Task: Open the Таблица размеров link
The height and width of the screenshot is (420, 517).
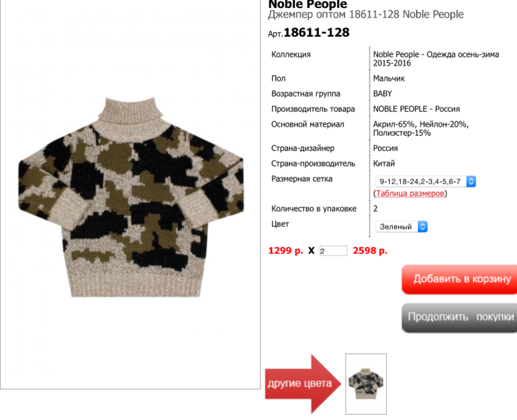Action: tap(410, 193)
